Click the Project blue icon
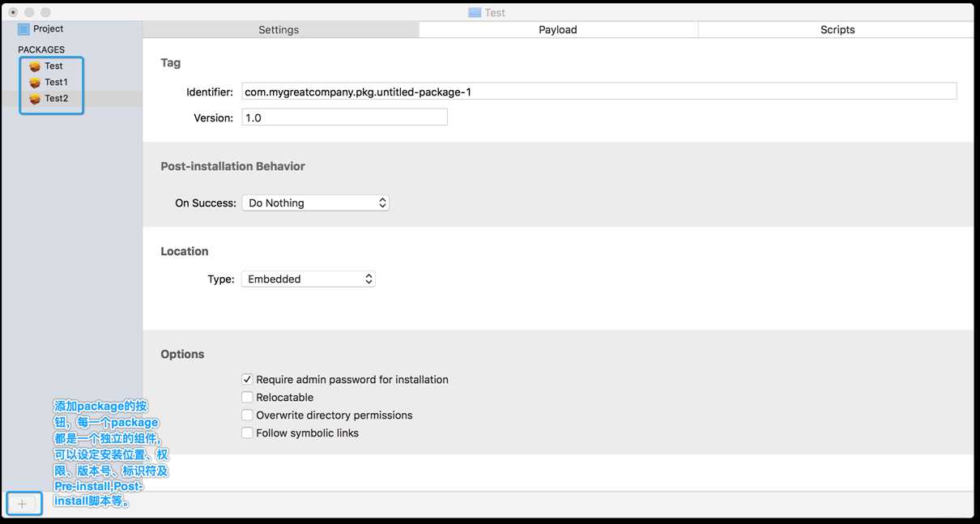980x524 pixels. pos(23,29)
